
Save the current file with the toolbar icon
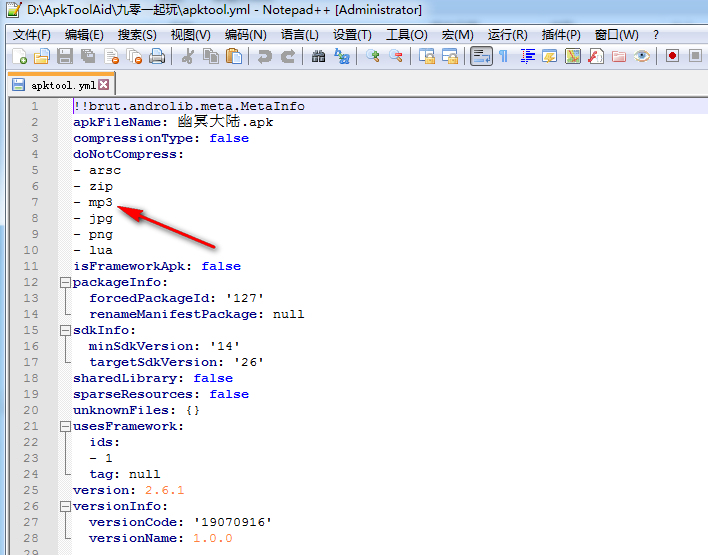tap(65, 56)
